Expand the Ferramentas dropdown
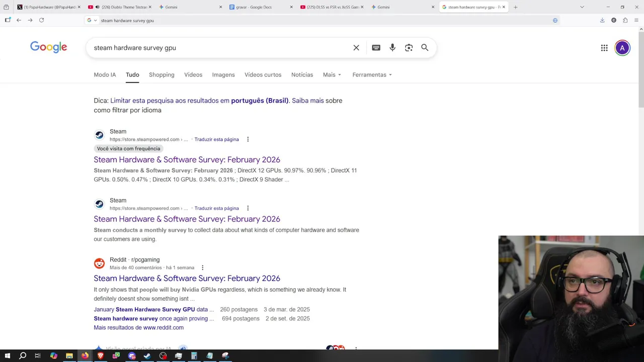The image size is (644, 362). tap(372, 74)
